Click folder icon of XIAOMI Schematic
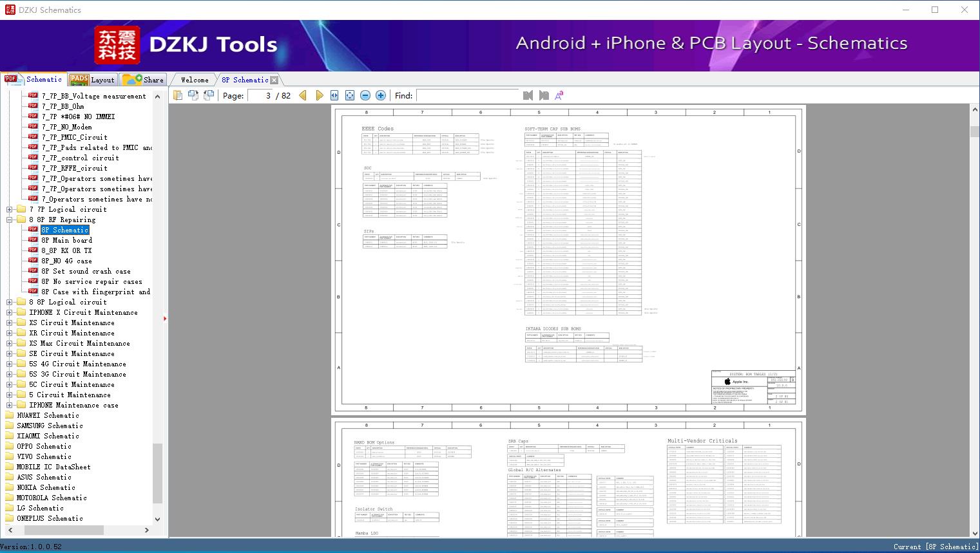This screenshot has height=553, width=980. pos(10,436)
